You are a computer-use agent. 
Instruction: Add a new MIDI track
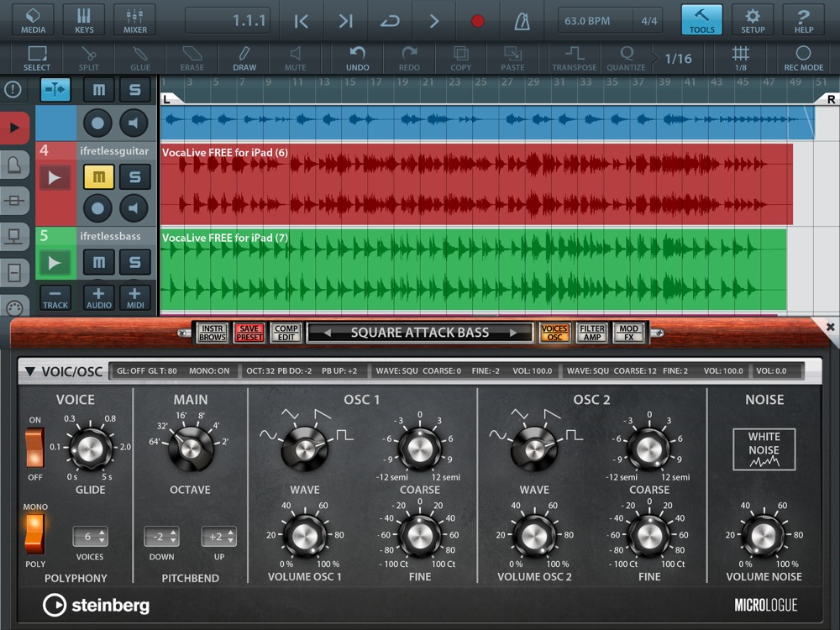[x=135, y=298]
